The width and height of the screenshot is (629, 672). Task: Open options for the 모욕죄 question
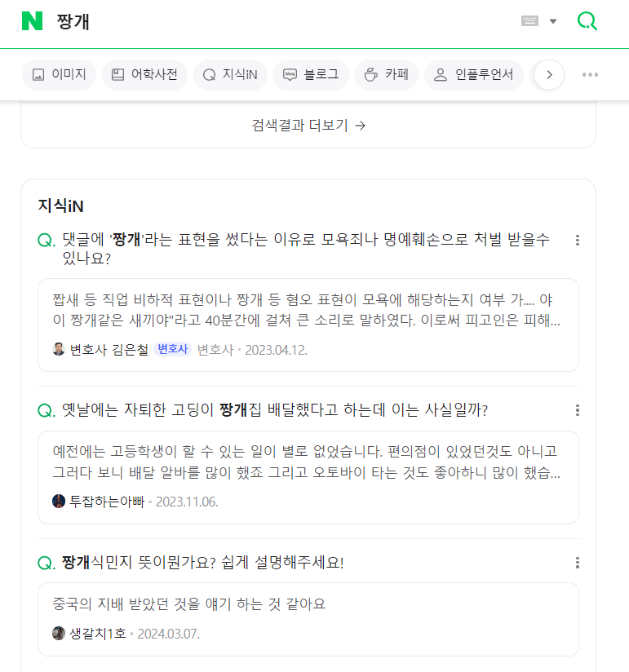click(578, 240)
